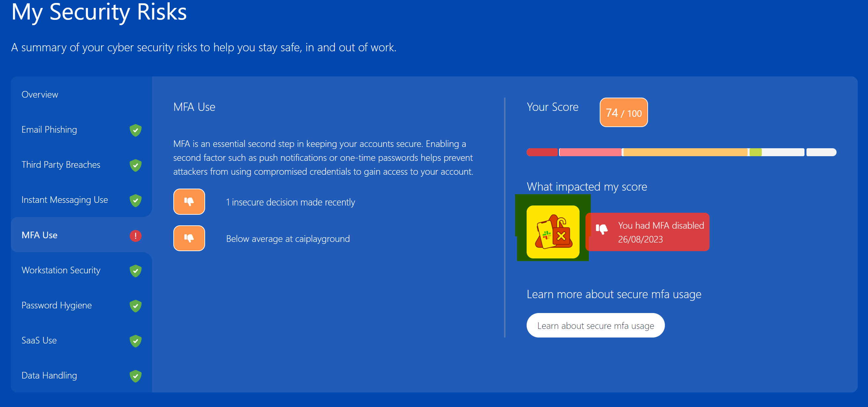Screen dimensions: 868x407
Task: Click the green shield beside SaaS Use
Action: point(135,340)
